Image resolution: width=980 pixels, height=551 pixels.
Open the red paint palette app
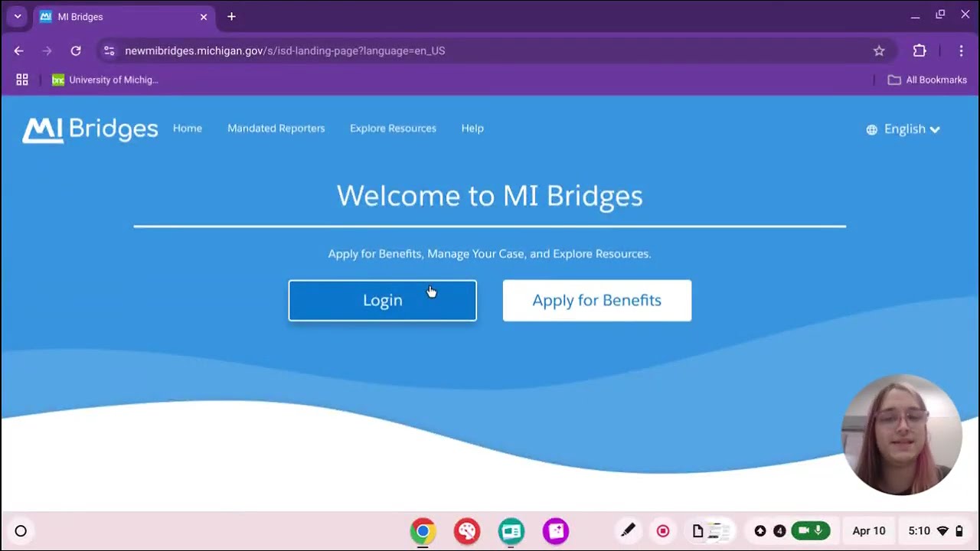(x=467, y=531)
